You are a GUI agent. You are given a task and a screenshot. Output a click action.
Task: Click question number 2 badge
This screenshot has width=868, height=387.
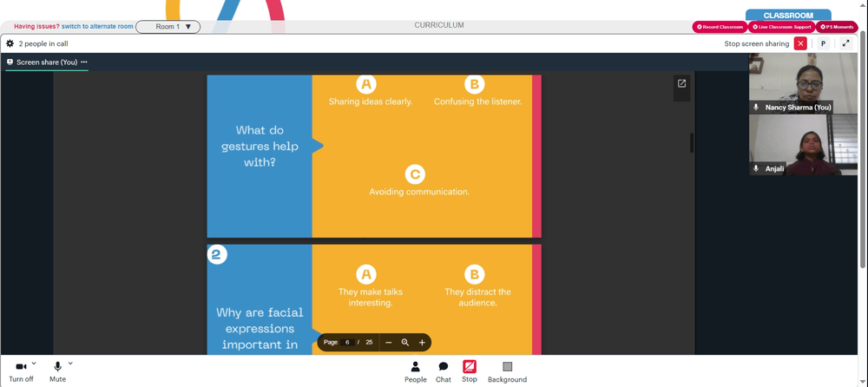[217, 254]
